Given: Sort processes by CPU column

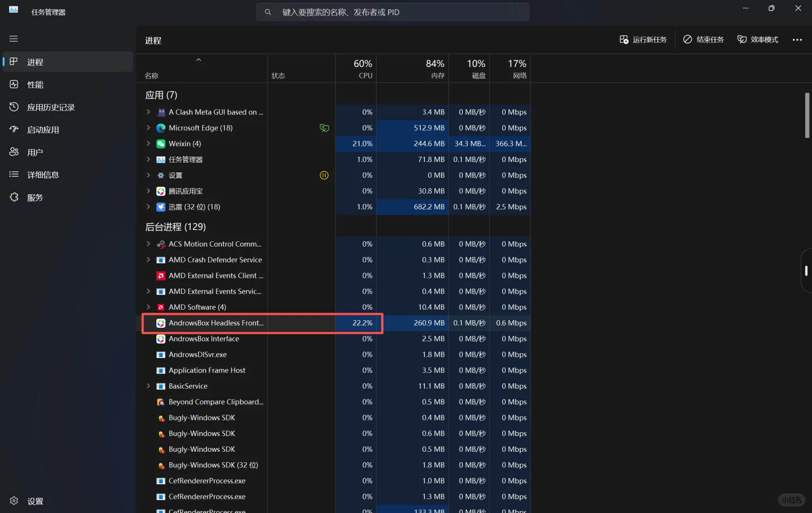Looking at the screenshot, I should pos(356,68).
